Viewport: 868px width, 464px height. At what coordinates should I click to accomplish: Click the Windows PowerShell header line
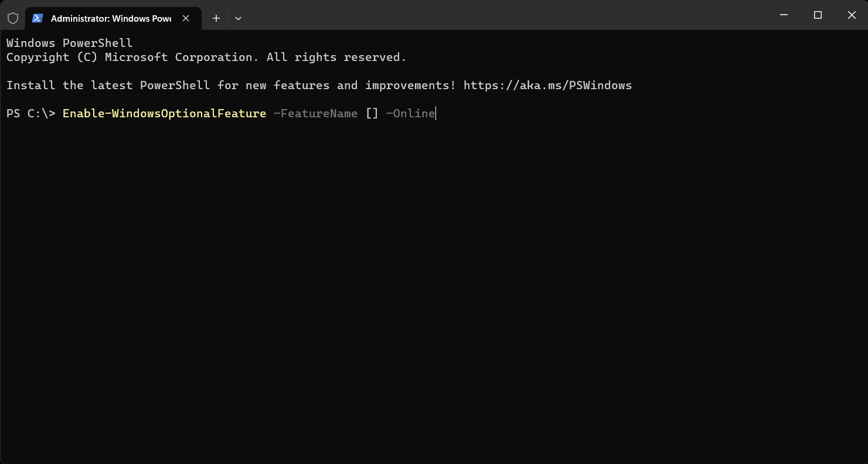pos(69,43)
